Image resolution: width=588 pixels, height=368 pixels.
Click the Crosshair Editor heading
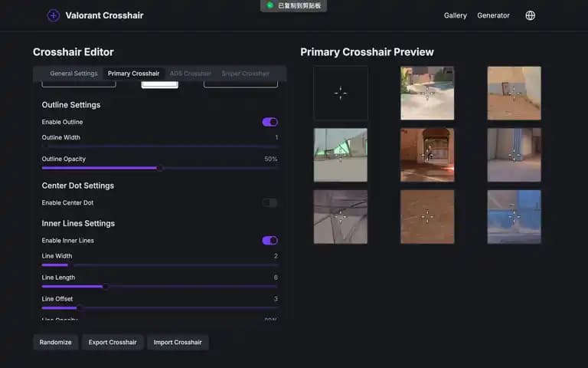coord(73,52)
